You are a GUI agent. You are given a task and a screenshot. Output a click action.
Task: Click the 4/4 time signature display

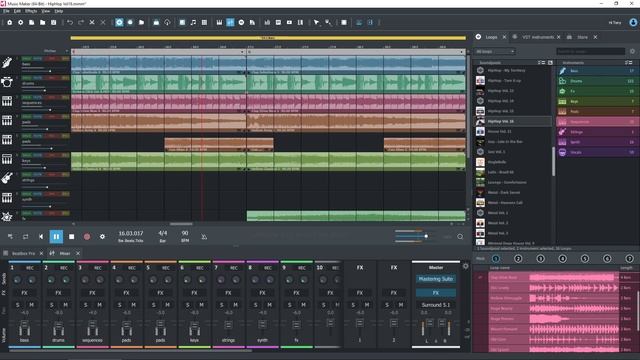(x=162, y=236)
